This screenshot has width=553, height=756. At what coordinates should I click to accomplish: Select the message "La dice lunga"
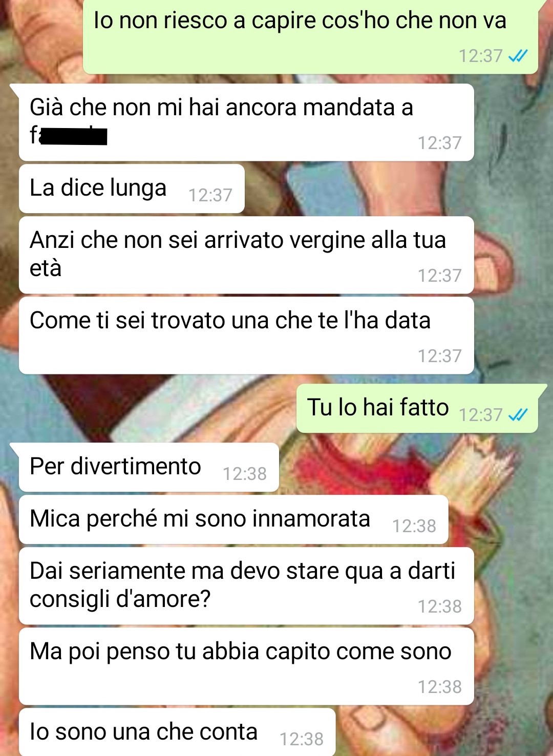132,188
